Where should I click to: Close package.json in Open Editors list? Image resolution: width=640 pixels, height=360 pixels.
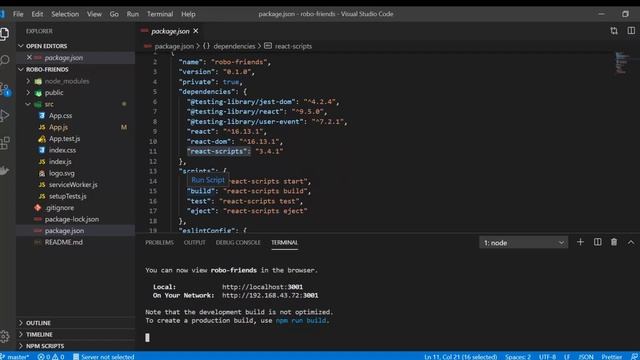click(x=29, y=58)
